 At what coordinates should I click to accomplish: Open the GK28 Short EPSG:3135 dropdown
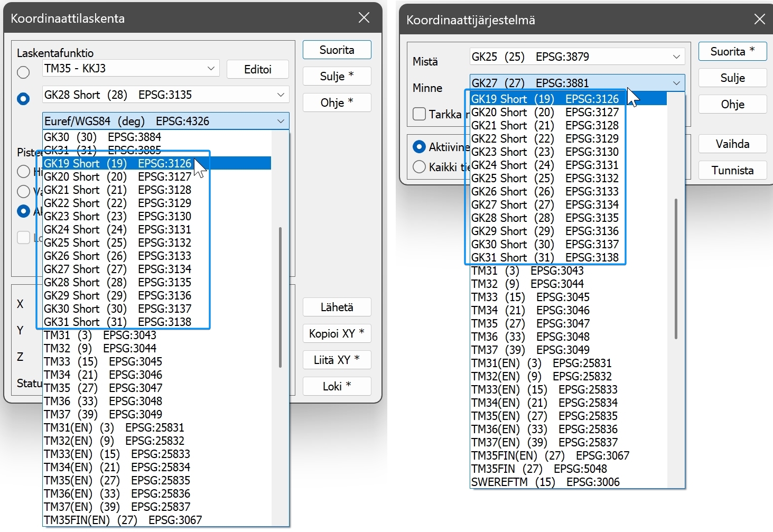tap(165, 95)
